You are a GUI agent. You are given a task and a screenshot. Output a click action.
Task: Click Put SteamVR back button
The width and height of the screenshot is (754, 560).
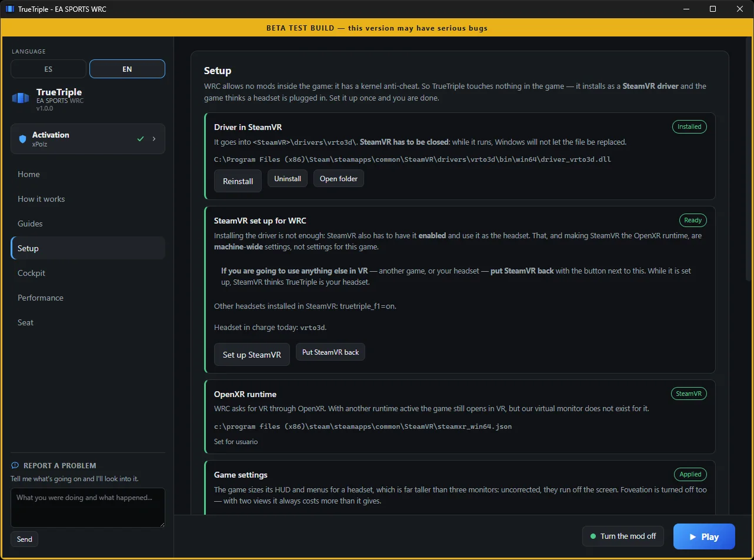331,352
